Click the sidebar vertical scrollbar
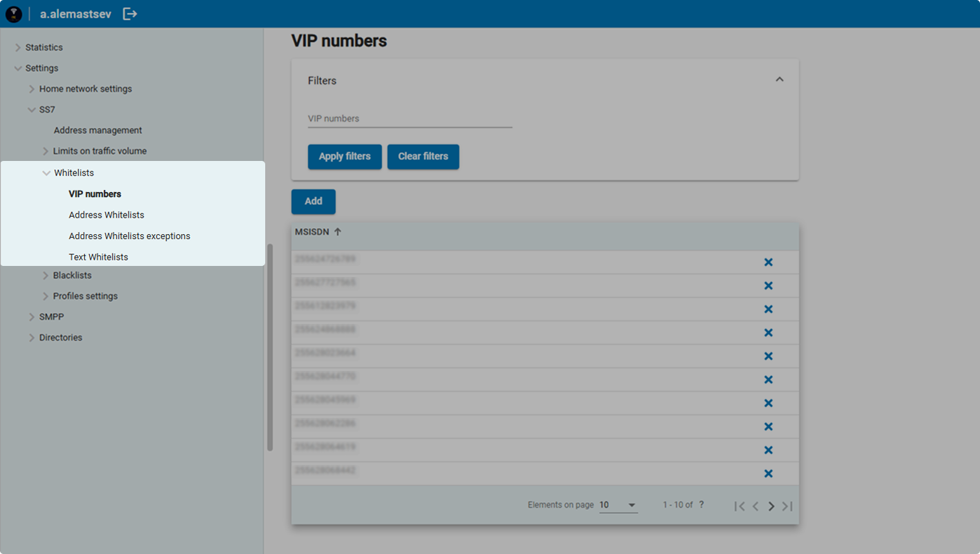Viewport: 980px width, 554px height. (270, 347)
